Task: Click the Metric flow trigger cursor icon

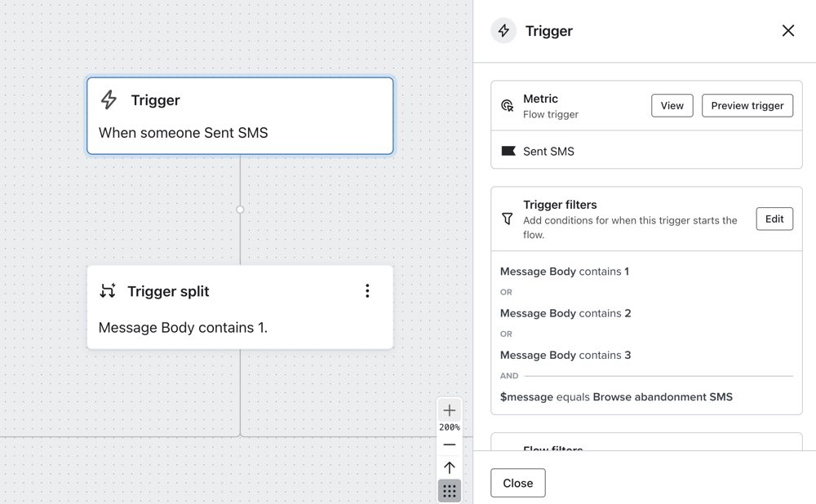Action: tap(508, 104)
